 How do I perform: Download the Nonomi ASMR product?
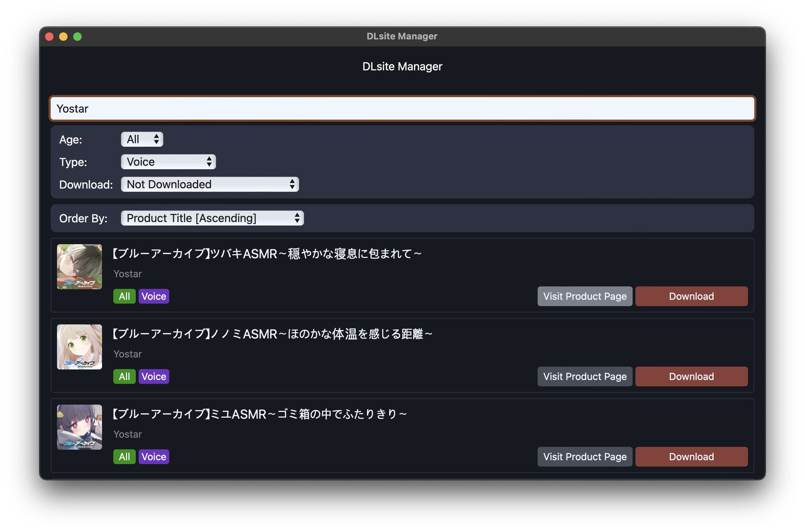tap(691, 376)
